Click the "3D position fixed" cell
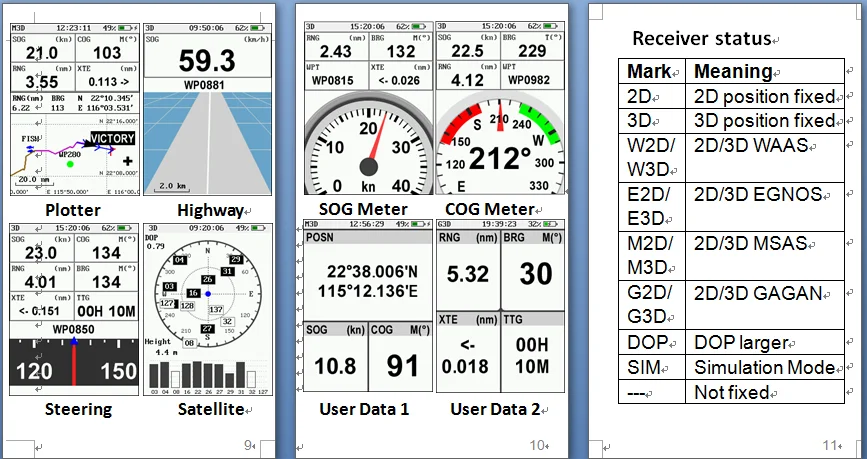 tap(765, 121)
